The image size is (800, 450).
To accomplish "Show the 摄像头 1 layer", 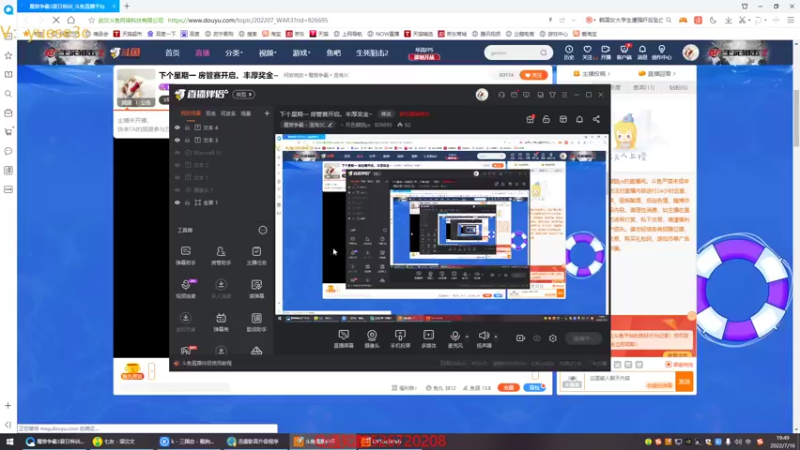I will 177,190.
